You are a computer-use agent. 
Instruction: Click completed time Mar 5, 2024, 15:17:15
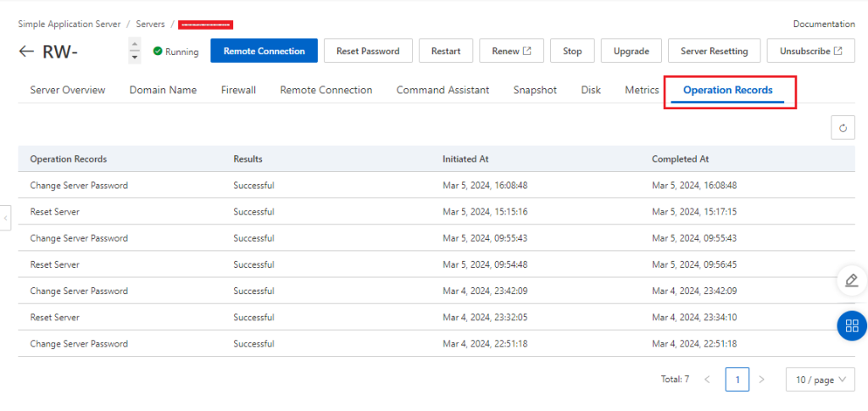[x=694, y=212]
